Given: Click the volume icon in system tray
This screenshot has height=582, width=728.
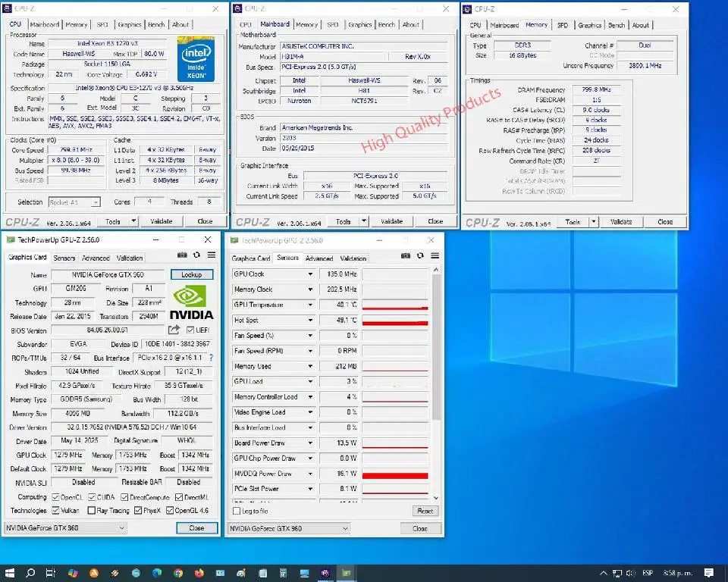Looking at the screenshot, I should tap(630, 573).
